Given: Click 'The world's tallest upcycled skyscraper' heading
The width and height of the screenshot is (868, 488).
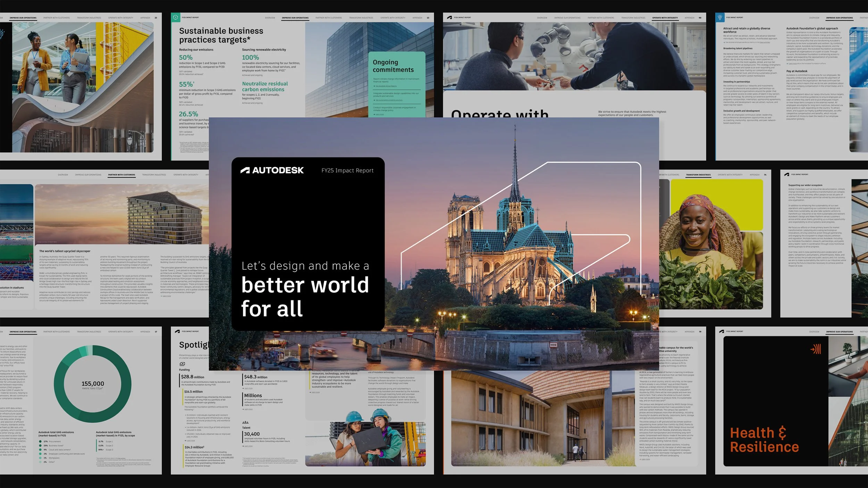Looking at the screenshot, I should (x=65, y=251).
